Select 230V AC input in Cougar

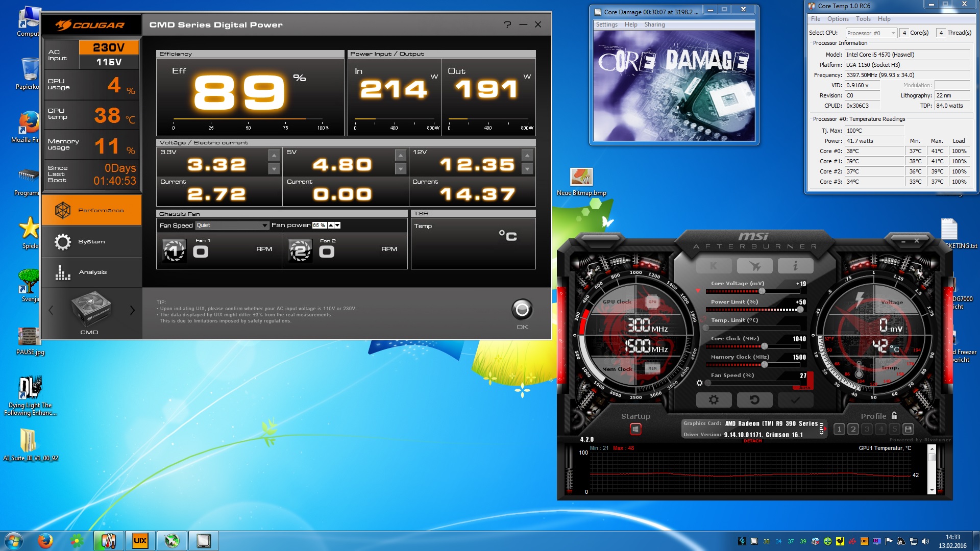(109, 47)
